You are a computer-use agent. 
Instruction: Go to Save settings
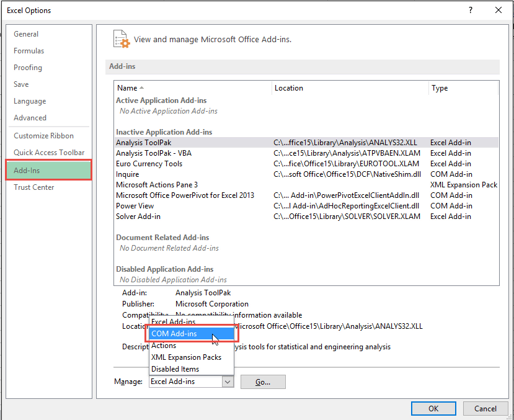tap(21, 84)
